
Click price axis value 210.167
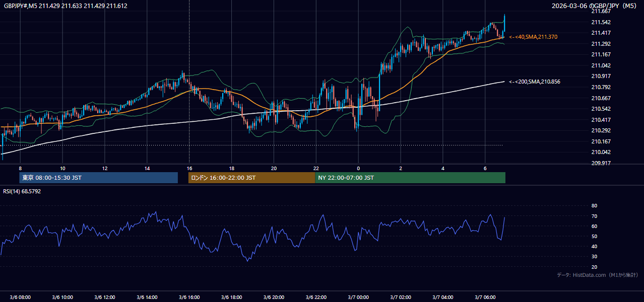(601, 141)
